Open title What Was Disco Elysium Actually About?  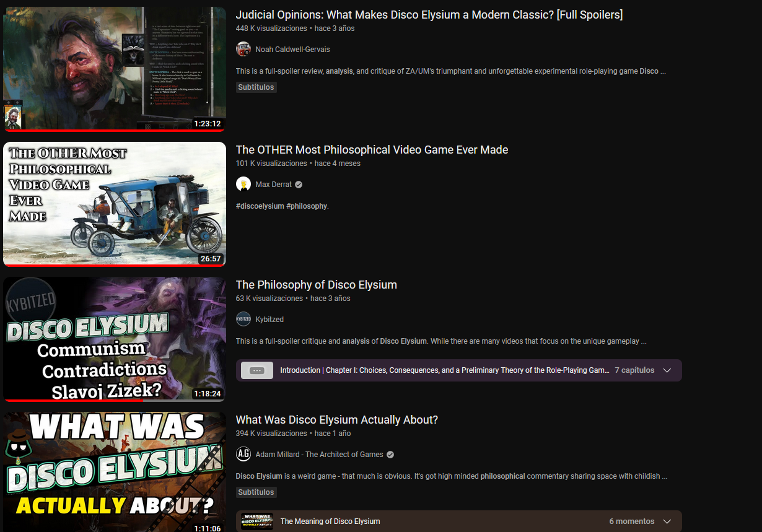[x=337, y=420]
